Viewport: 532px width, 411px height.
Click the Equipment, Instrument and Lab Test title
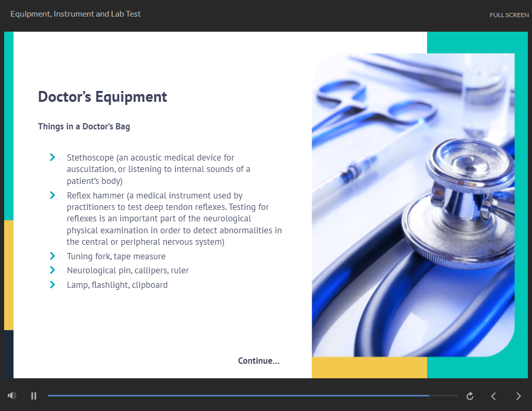click(75, 14)
